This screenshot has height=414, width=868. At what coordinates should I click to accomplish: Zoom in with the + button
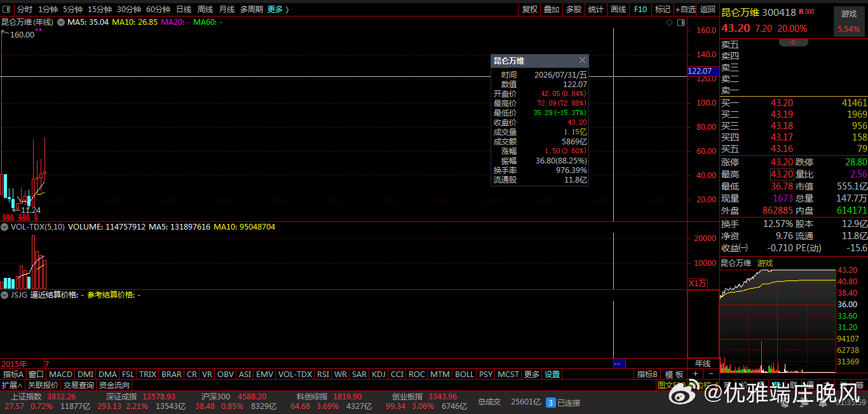695,375
